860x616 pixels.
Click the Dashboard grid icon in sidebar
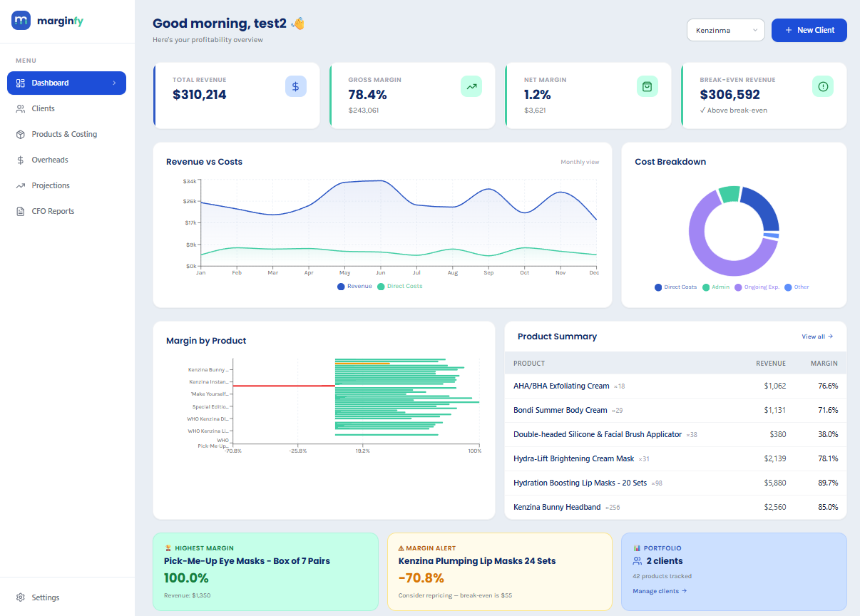(x=21, y=83)
